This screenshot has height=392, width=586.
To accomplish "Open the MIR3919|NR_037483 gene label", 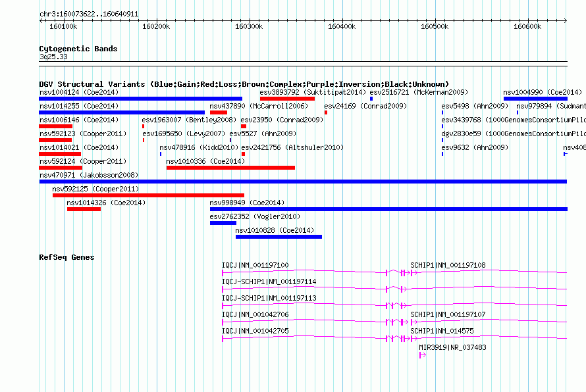I will (452, 347).
